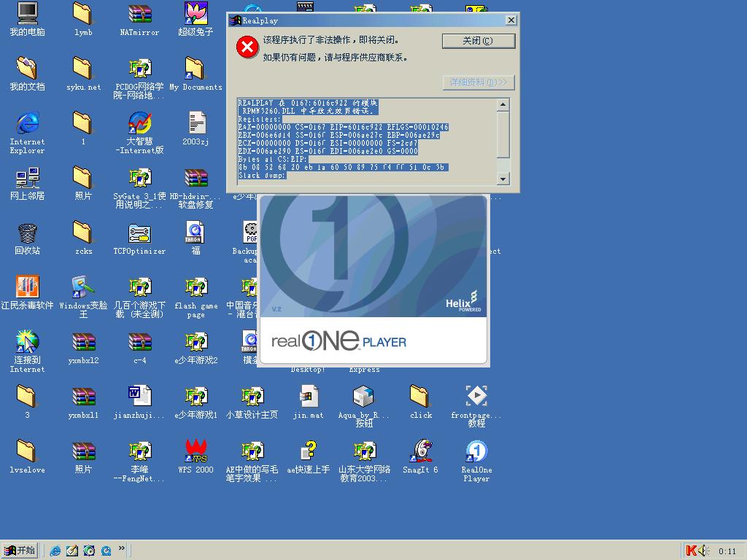Open the 小草设计主页 web file
Viewport: 747px width, 560px height.
252,396
